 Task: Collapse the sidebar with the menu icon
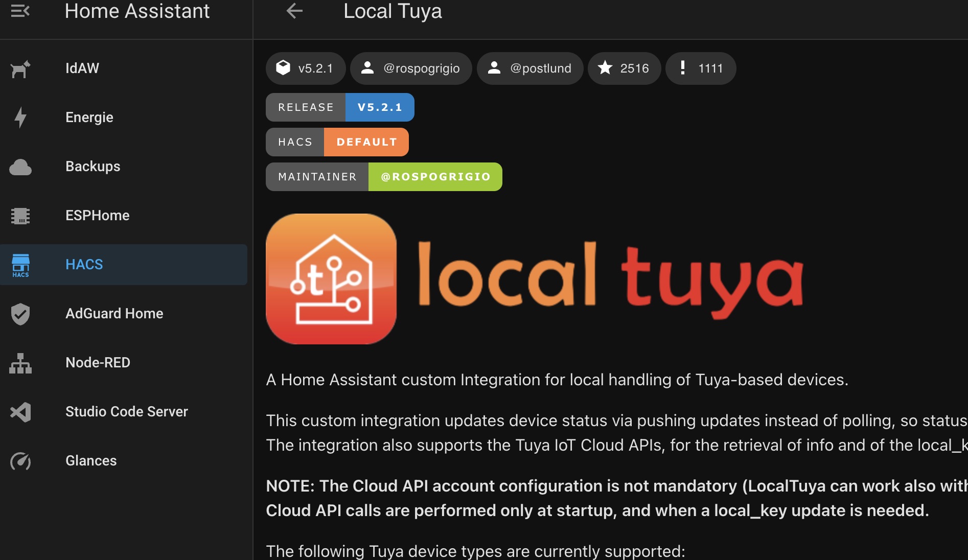tap(20, 11)
